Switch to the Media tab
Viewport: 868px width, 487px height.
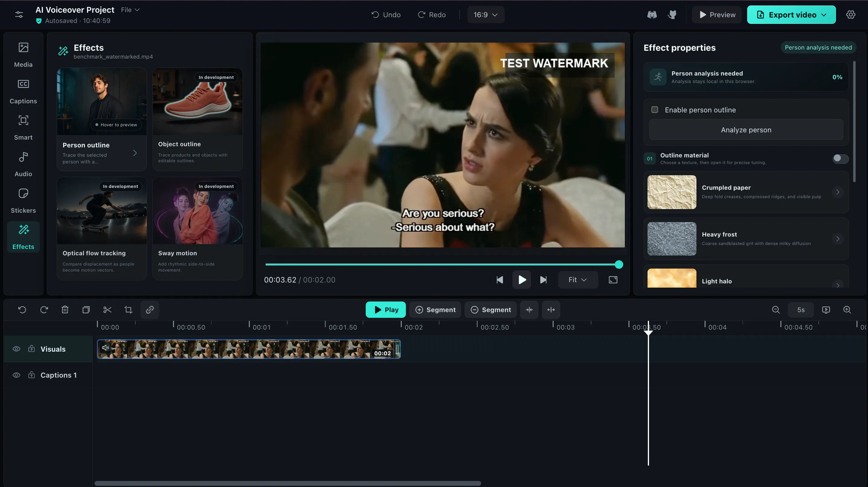23,55
